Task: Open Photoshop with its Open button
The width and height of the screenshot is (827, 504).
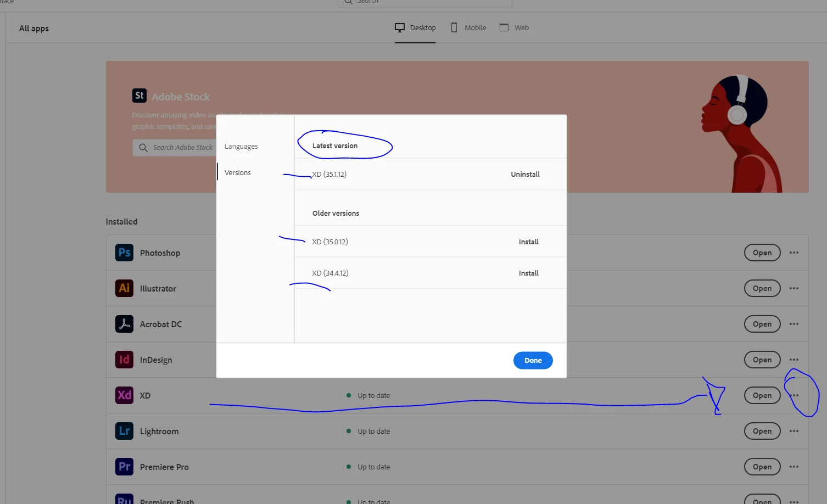Action: point(762,253)
